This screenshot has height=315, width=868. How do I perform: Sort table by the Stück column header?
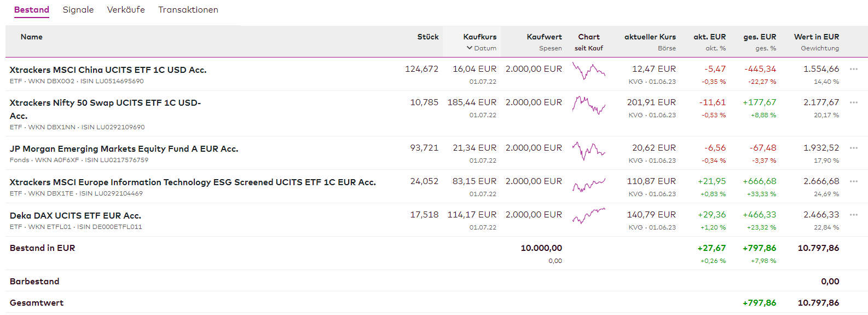point(428,37)
